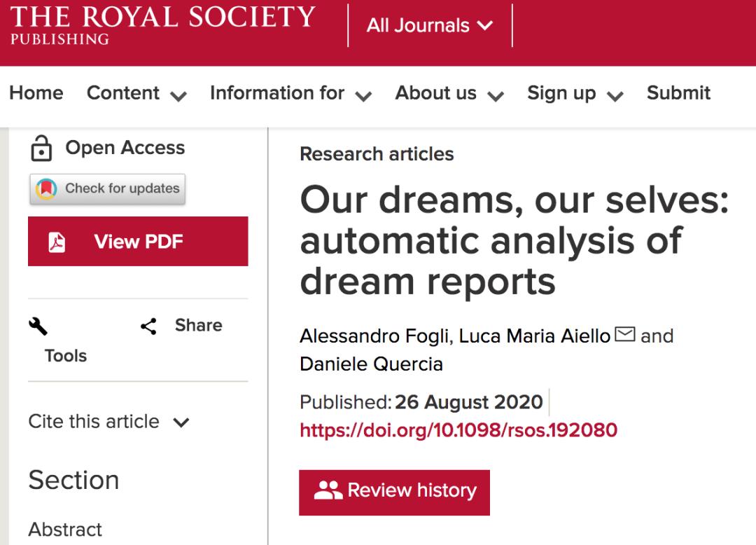The height and width of the screenshot is (545, 756).
Task: Open the Sign up menu
Action: 575,94
